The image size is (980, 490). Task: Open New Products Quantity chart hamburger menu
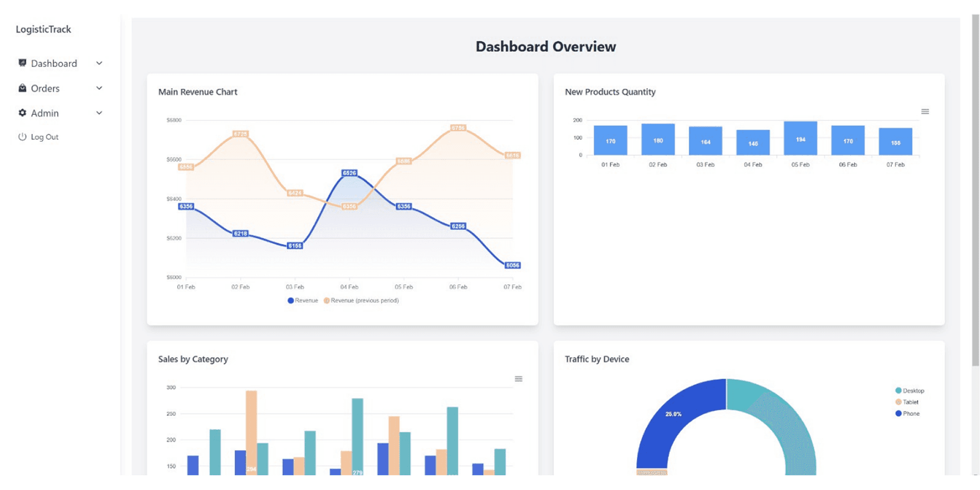pyautogui.click(x=925, y=111)
